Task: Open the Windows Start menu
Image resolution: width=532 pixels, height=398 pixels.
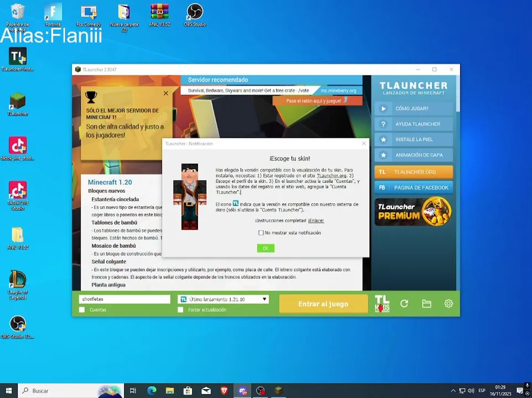Action: tap(8, 391)
